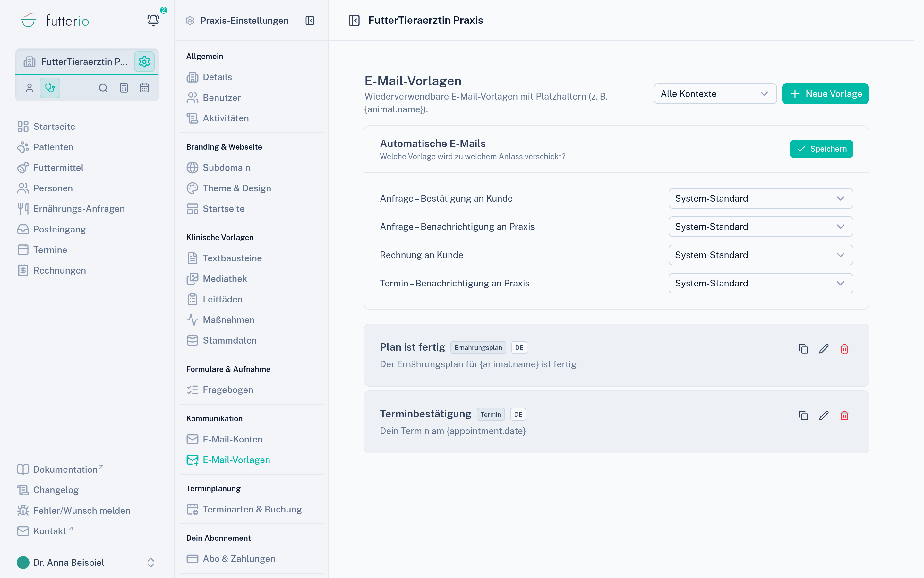The width and height of the screenshot is (924, 578).
Task: Open Textbausteine settings section
Action: (x=224, y=258)
